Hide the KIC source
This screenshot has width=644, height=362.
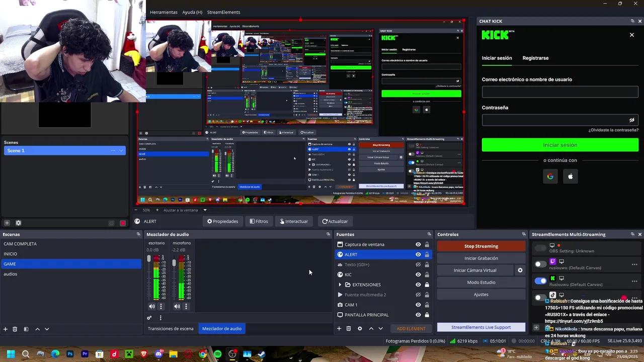(x=418, y=275)
